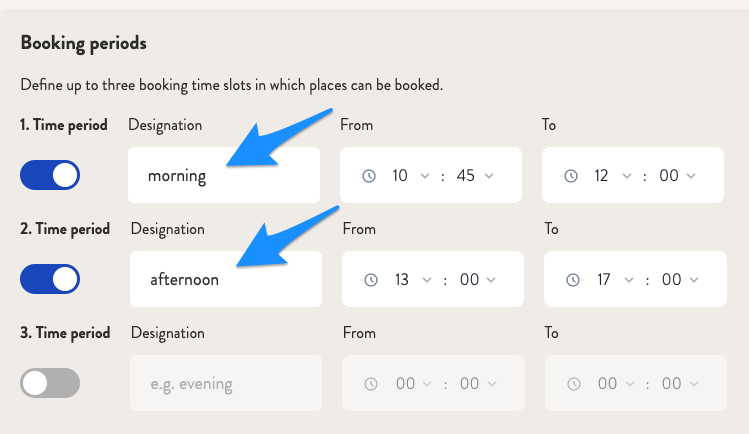
Task: Click clock icon in second From field
Action: pos(371,280)
